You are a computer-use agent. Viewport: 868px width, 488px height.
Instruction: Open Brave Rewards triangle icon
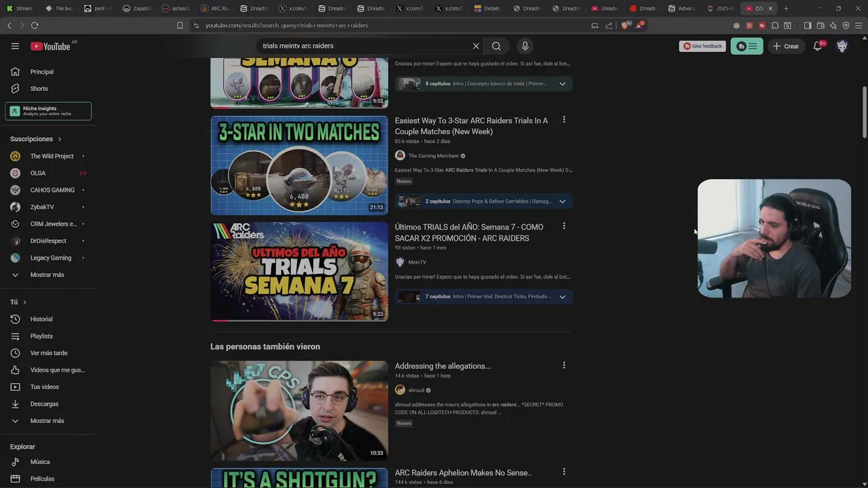tap(639, 25)
